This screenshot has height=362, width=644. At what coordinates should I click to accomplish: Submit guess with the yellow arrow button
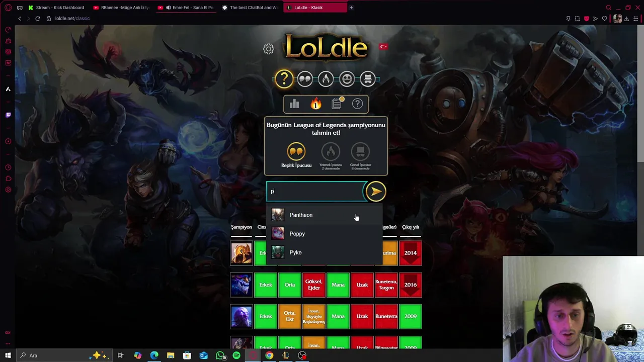click(x=375, y=191)
